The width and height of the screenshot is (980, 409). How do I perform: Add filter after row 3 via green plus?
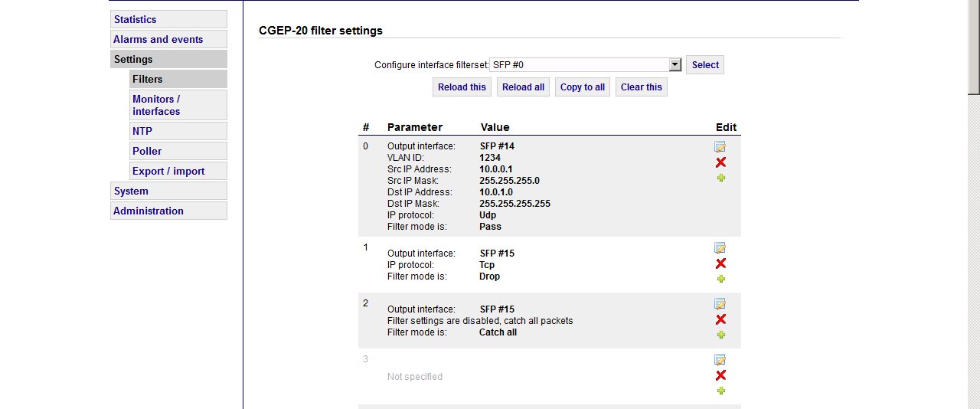[x=720, y=391]
